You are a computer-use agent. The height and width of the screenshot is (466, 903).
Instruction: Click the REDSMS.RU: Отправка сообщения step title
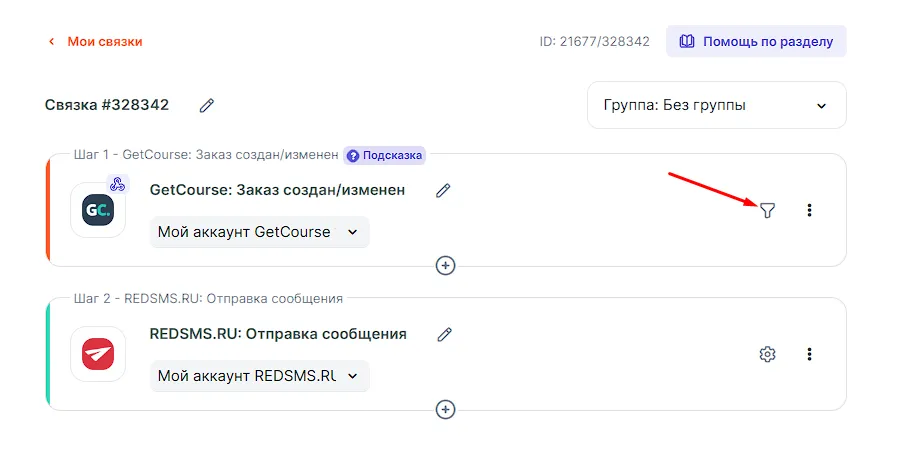click(x=278, y=334)
